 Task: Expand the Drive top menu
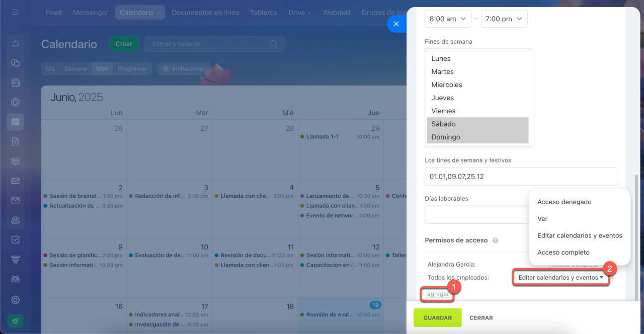click(x=300, y=13)
